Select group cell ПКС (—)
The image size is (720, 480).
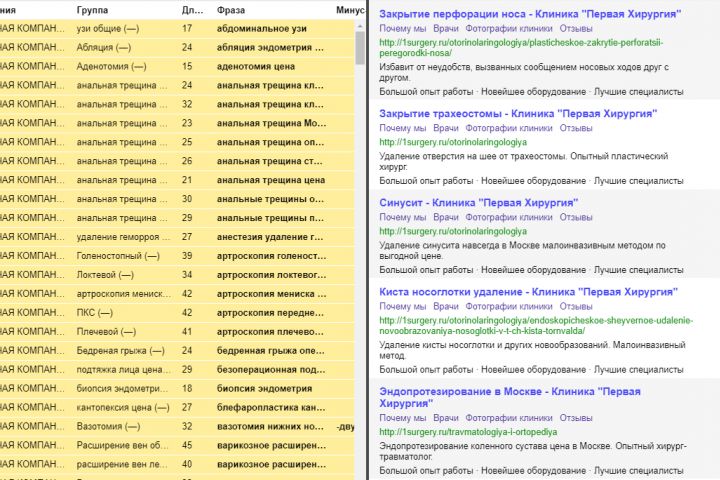95,313
